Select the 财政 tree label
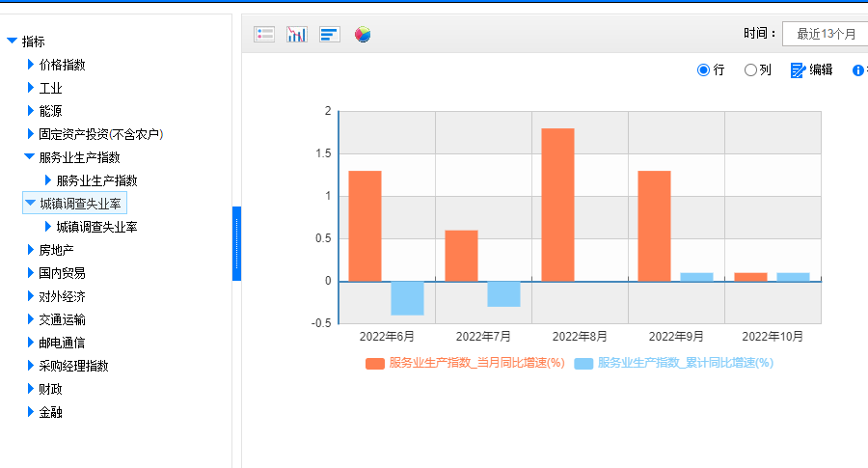The height and width of the screenshot is (468, 868). click(50, 389)
